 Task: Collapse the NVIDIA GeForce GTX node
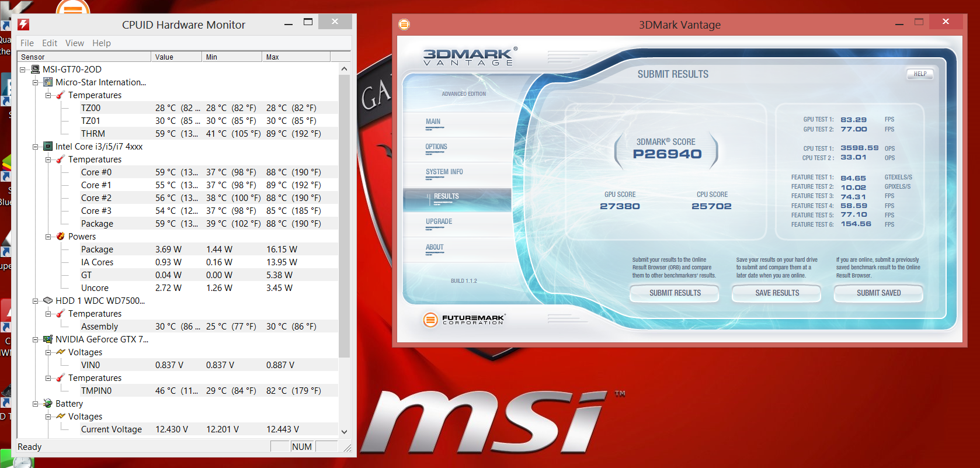coord(36,339)
